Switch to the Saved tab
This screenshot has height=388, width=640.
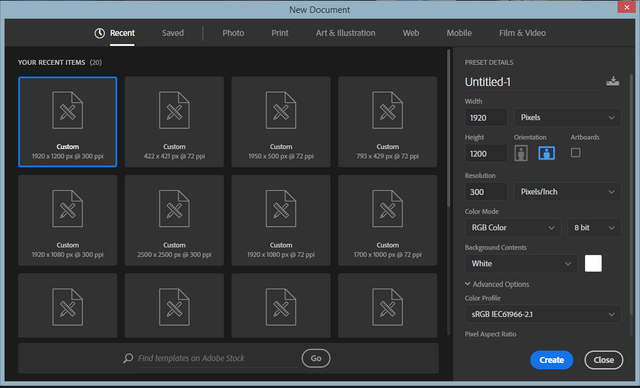173,33
